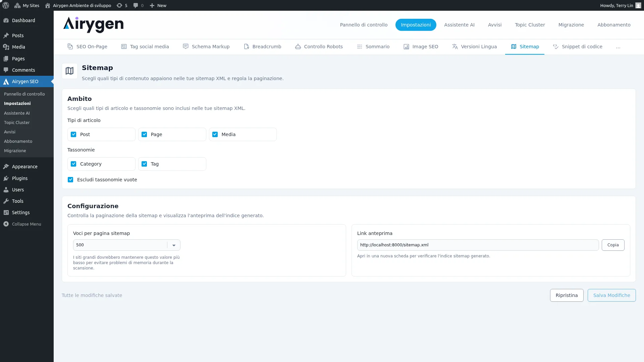Screen dimensions: 644x362
Task: Click the Airygen SEO logo icon in the sidebar
Action: pos(6,81)
